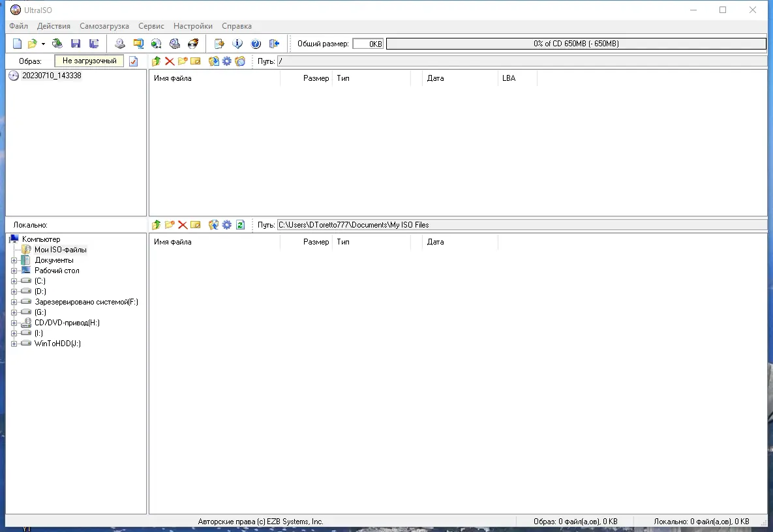Click the Общий размер 0KB field
Image resolution: width=773 pixels, height=532 pixels.
click(368, 44)
